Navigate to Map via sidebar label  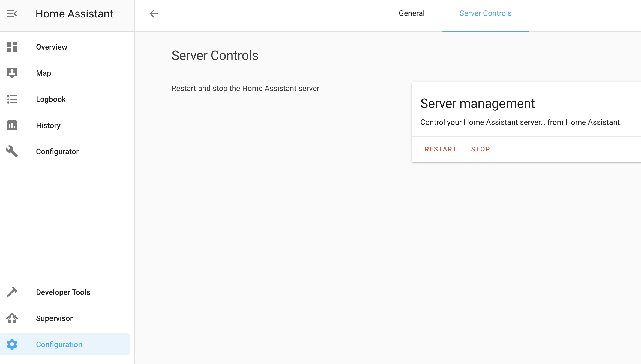[x=43, y=73]
